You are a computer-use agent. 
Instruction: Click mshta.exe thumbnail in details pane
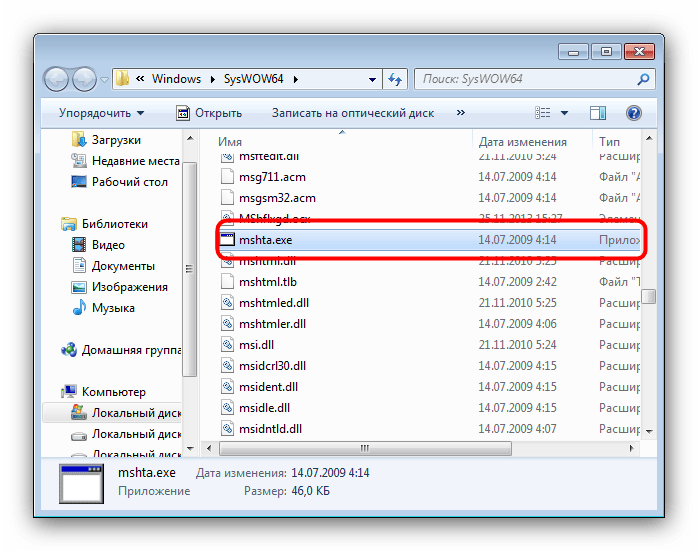click(x=81, y=483)
